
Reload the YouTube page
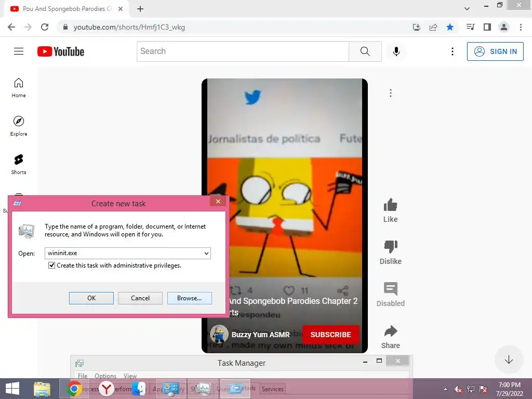pyautogui.click(x=45, y=27)
